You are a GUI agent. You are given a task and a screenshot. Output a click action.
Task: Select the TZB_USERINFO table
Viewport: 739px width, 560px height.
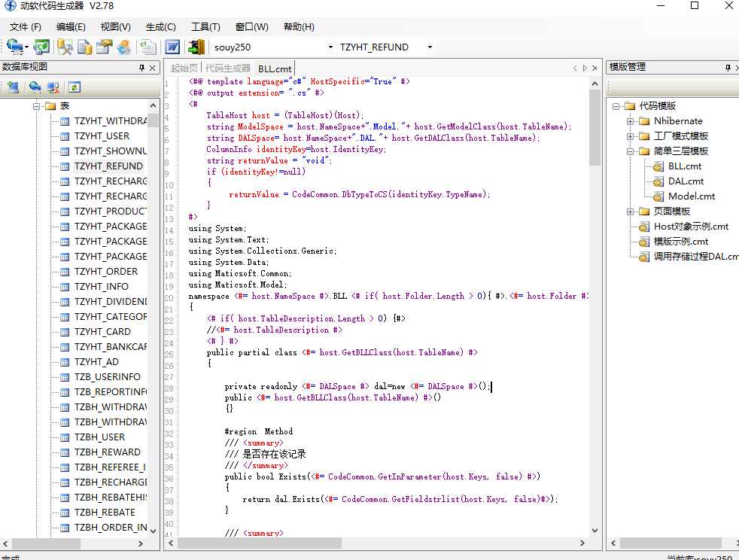point(108,377)
